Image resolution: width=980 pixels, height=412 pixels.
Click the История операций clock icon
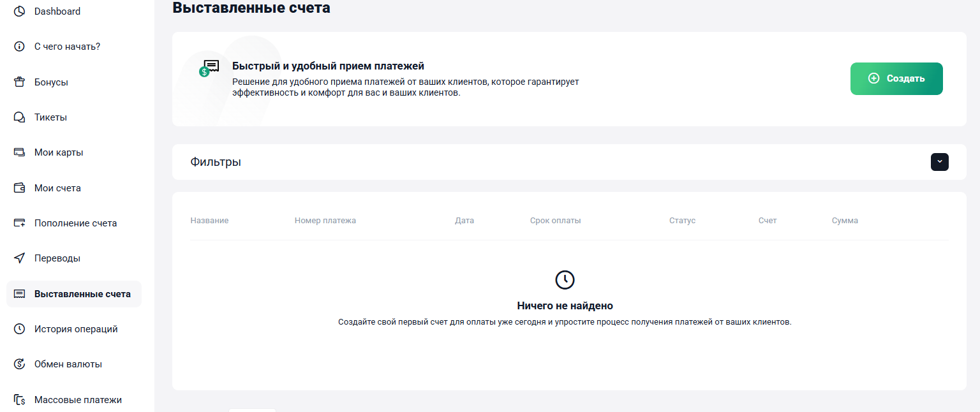(20, 329)
